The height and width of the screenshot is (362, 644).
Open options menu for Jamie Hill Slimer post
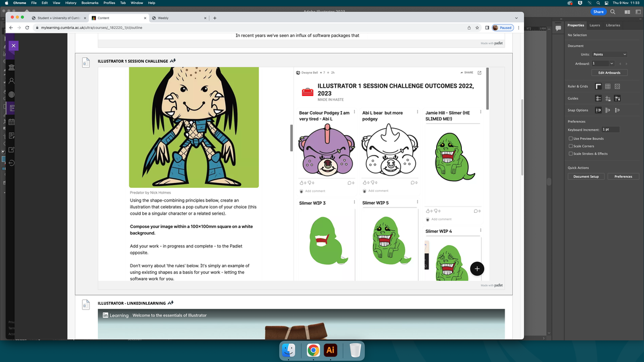coord(481,112)
